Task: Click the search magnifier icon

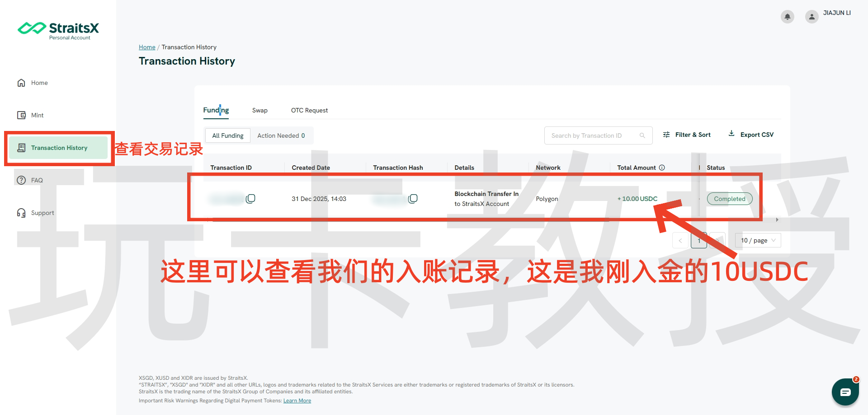Action: click(x=642, y=135)
